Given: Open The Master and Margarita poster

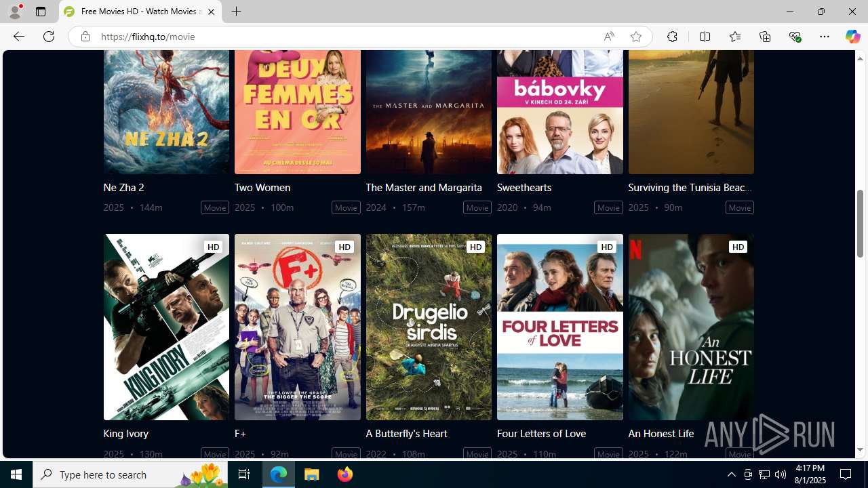Looking at the screenshot, I should click(x=429, y=112).
